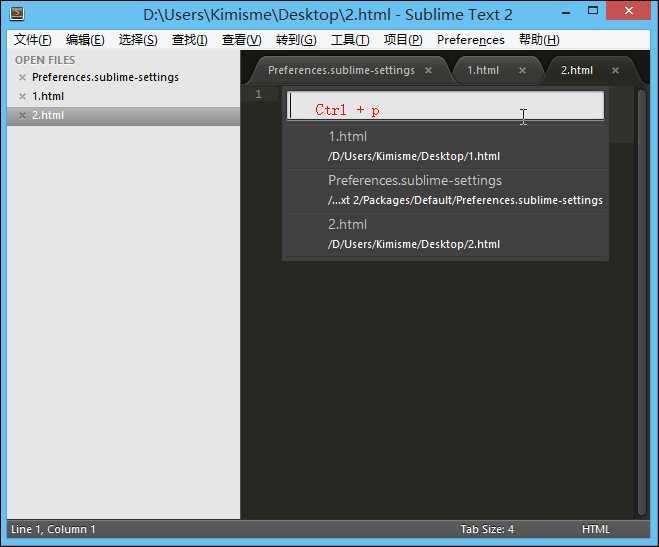Open the 查看(V) menu
Viewport: 659px width, 547px height.
[242, 40]
